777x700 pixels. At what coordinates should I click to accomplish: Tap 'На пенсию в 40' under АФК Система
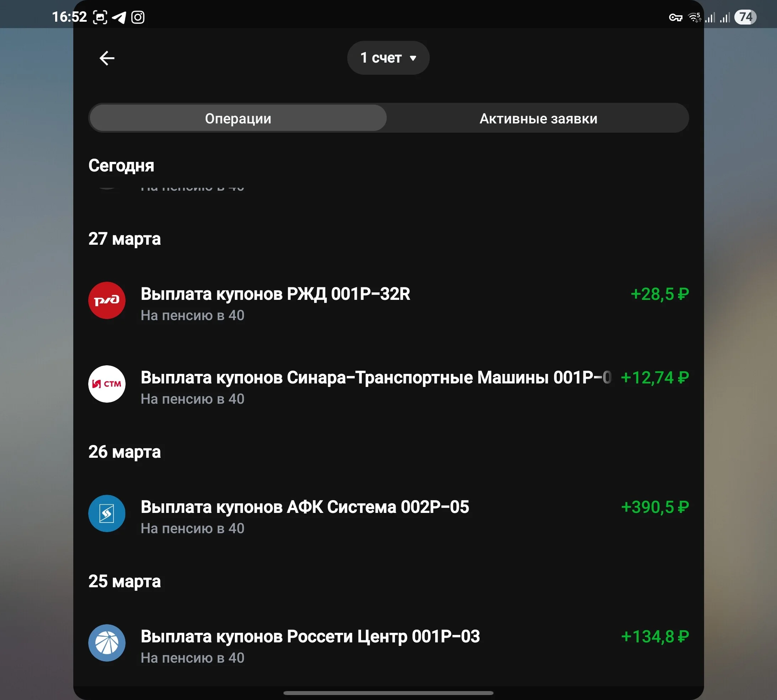pos(192,528)
